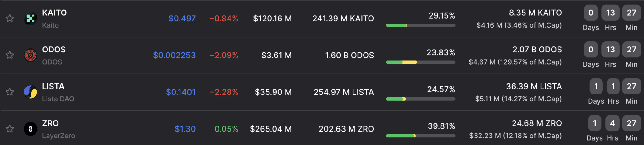Image resolution: width=644 pixels, height=145 pixels.
Task: Click the LayerZero token logo
Action: tap(31, 129)
